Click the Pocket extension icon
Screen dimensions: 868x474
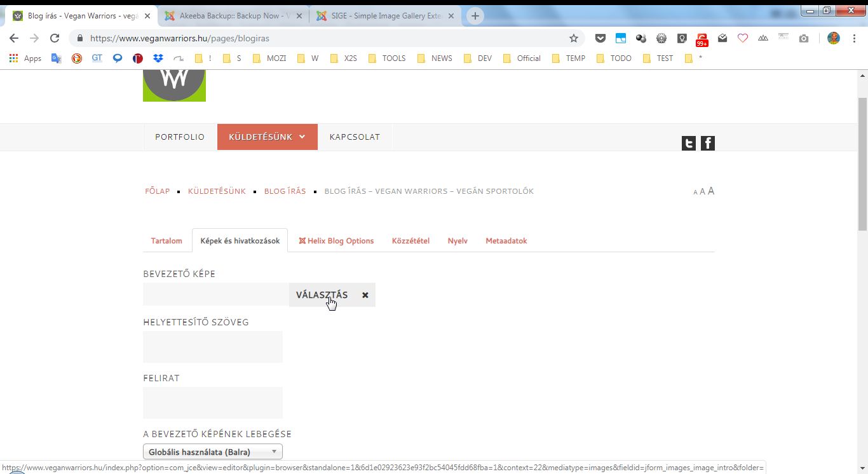point(600,38)
